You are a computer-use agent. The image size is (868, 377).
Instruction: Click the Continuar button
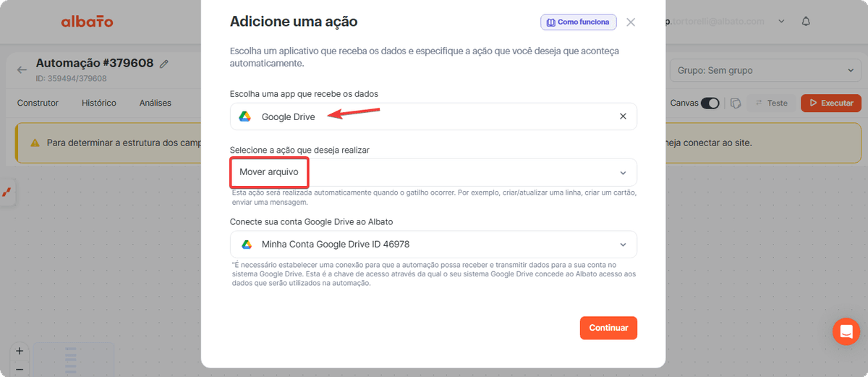[608, 328]
